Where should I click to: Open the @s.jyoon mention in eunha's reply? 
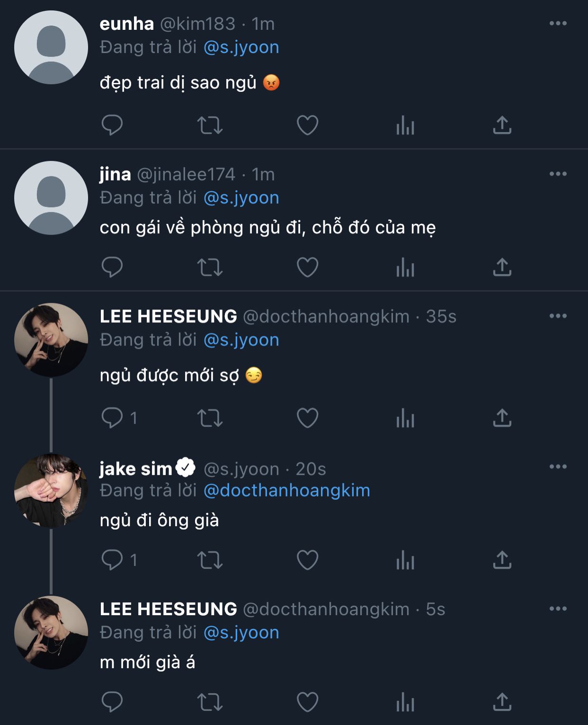click(241, 47)
